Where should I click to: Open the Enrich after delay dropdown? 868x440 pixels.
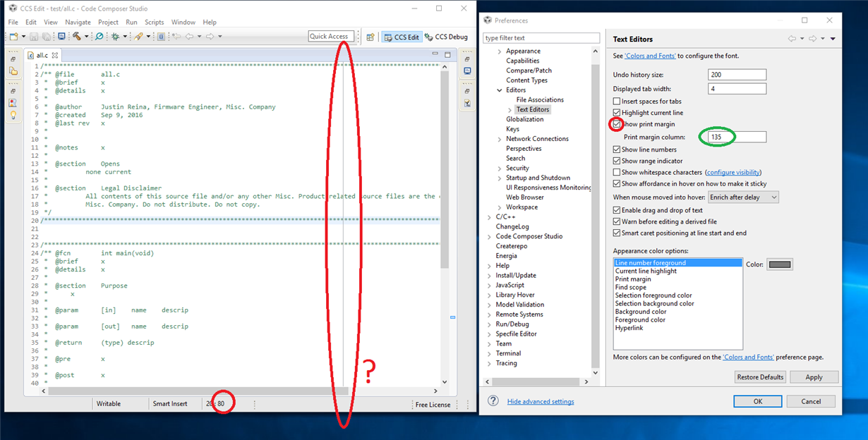pos(743,197)
